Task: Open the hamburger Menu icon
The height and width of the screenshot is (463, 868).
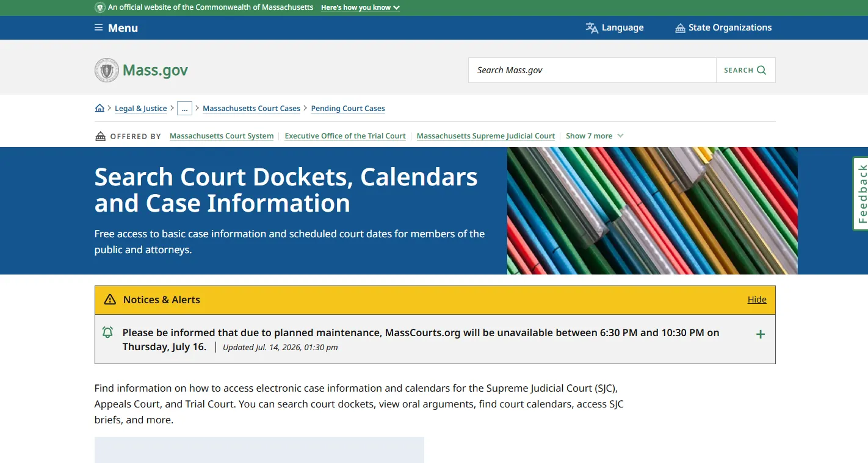Action: (x=98, y=27)
